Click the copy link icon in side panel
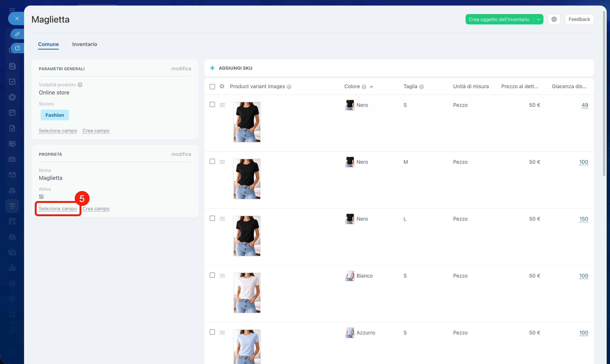This screenshot has width=610, height=364. (x=17, y=34)
